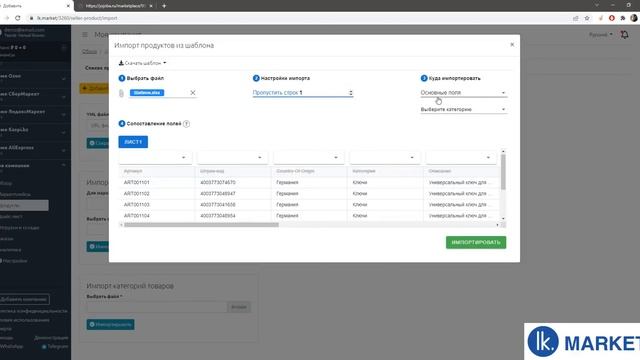Click the category import file input field
640x360 pixels.
click(157, 307)
